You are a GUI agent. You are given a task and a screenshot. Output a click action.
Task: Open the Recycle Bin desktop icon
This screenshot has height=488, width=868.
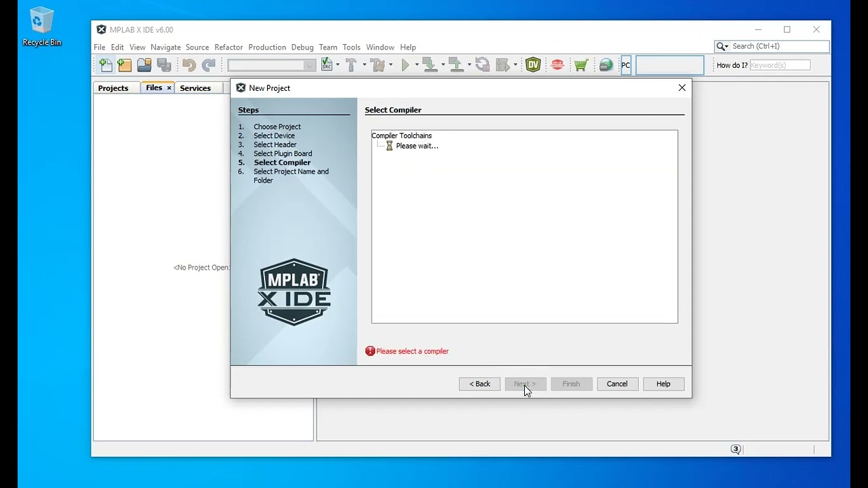41,27
